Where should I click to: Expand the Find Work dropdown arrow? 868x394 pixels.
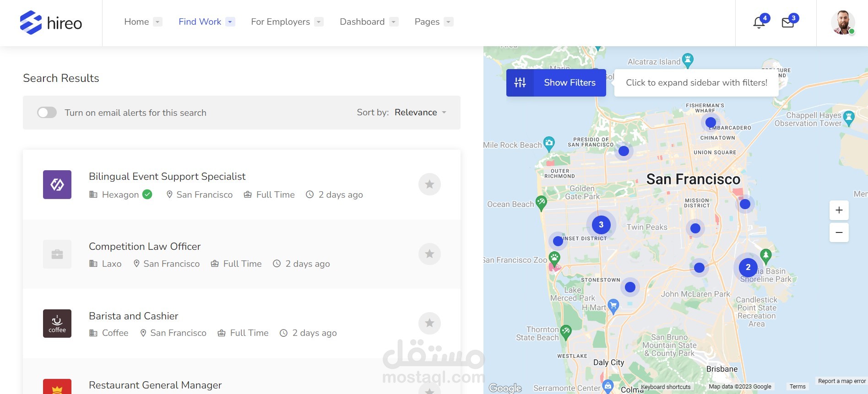pyautogui.click(x=230, y=22)
